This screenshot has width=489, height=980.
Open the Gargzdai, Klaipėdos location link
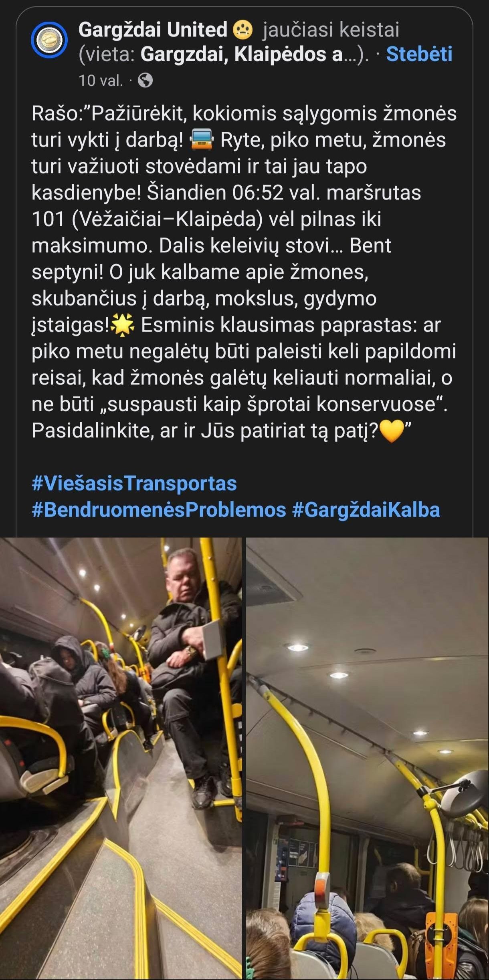(x=241, y=54)
